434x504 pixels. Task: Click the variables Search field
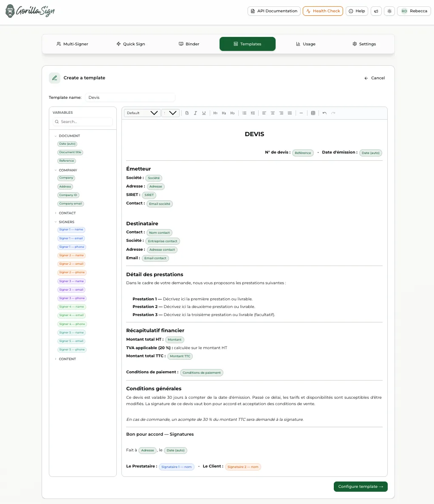(85, 122)
